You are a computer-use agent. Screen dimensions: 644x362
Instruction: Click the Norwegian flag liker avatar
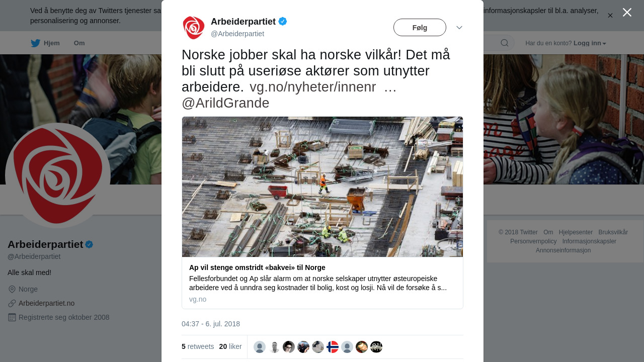point(333,347)
